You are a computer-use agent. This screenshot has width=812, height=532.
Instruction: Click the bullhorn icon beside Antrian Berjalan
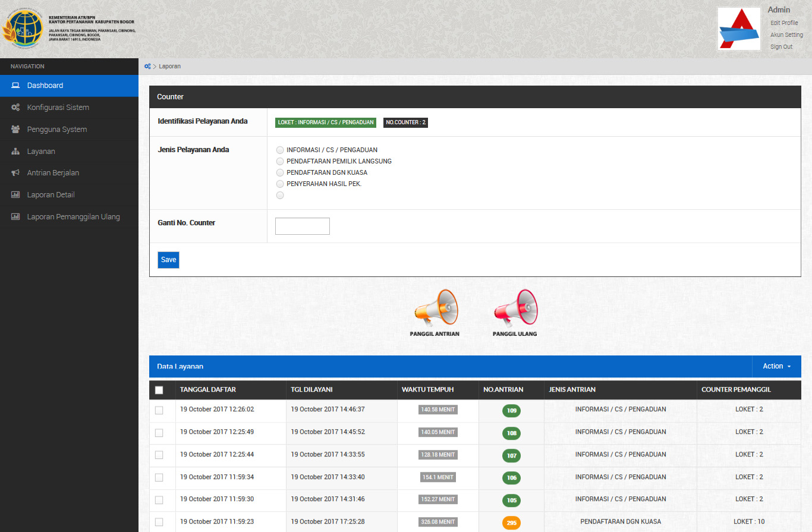15,173
